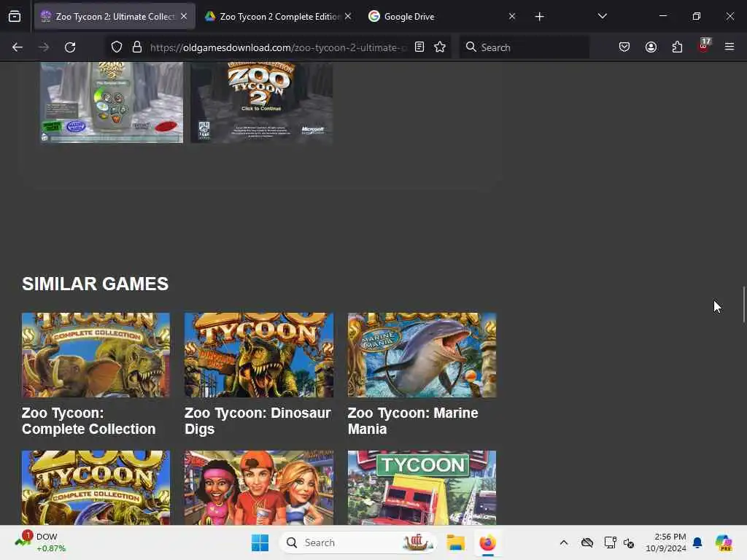Screen dimensions: 747x560
Task: Save page to Pocket
Action: click(x=624, y=47)
